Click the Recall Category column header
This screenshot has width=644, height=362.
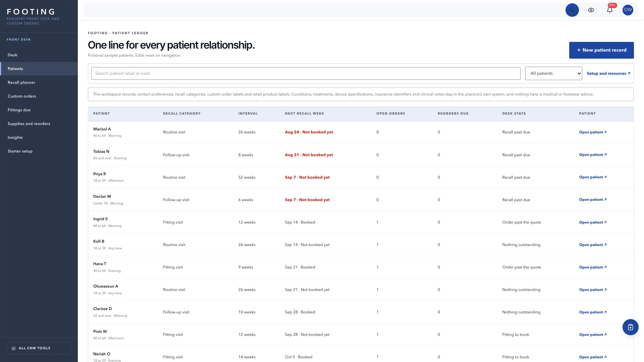182,113
